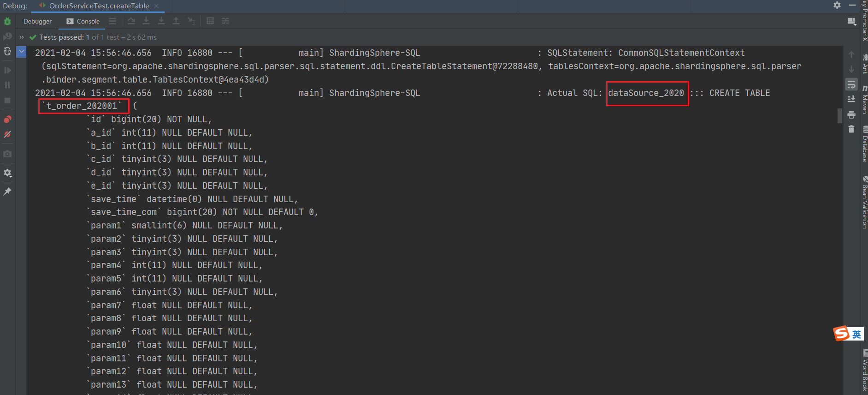Open the Layout Settings dropdown icon

point(851,22)
